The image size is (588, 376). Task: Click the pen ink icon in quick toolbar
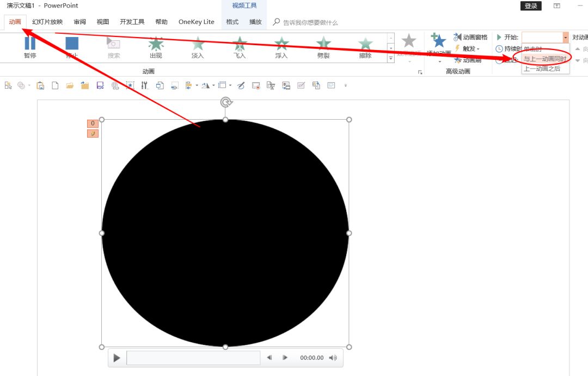[x=241, y=85]
